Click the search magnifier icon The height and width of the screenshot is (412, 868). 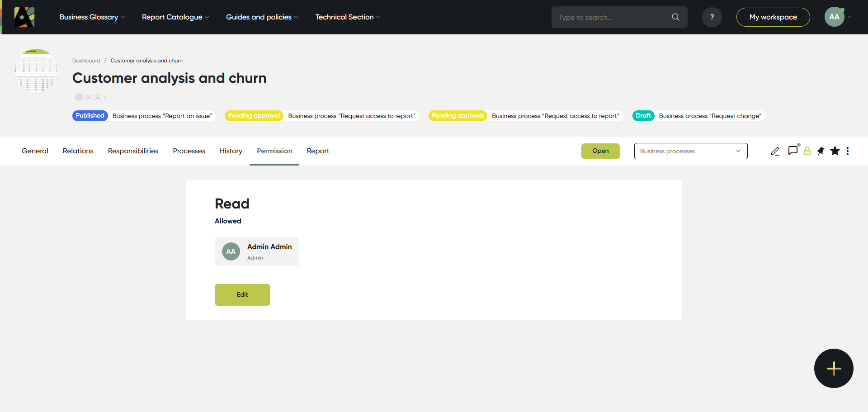[x=675, y=17]
